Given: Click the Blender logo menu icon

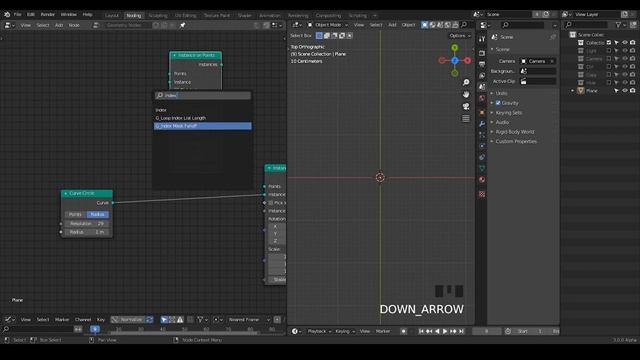Looking at the screenshot, I should (7, 14).
